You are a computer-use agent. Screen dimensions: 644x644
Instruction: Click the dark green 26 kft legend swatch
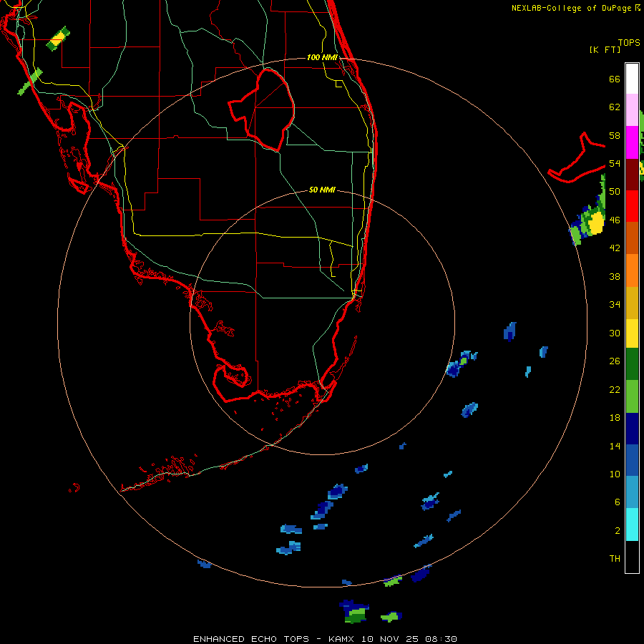coord(632,364)
